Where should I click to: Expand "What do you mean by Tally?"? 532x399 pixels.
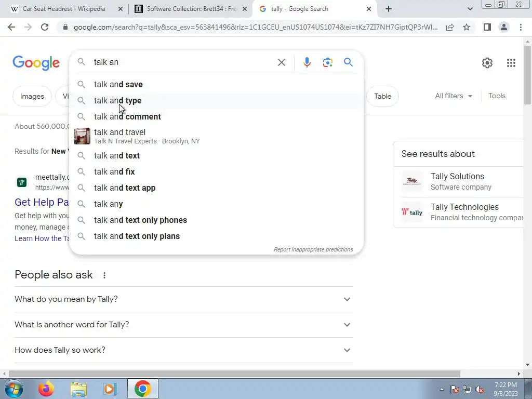tap(184, 299)
